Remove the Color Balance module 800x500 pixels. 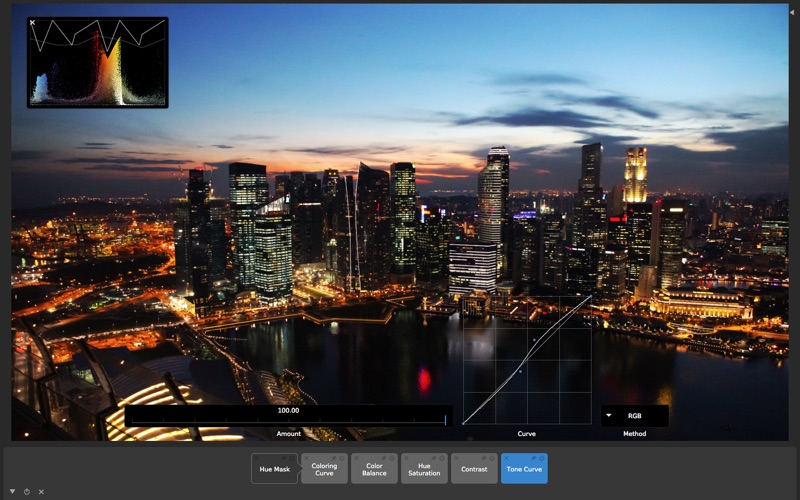pos(357,458)
